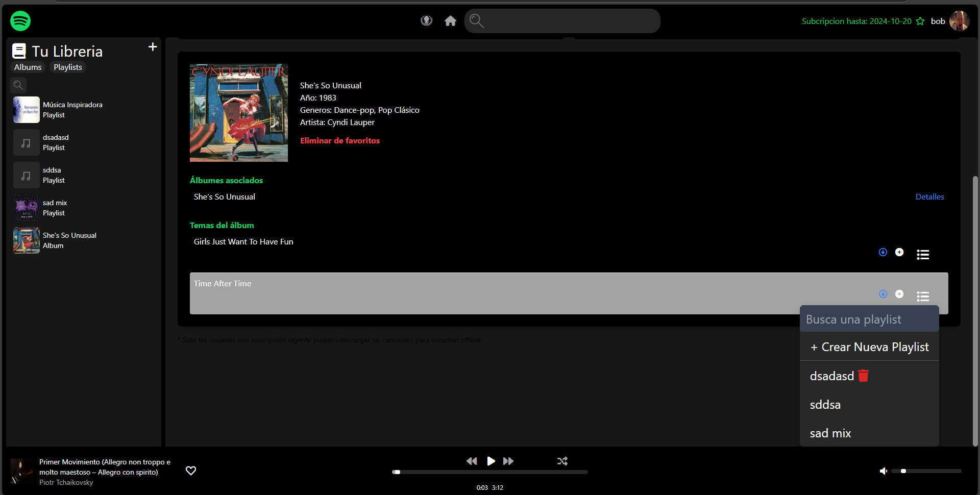
Task: Go to the home icon
Action: (x=450, y=21)
